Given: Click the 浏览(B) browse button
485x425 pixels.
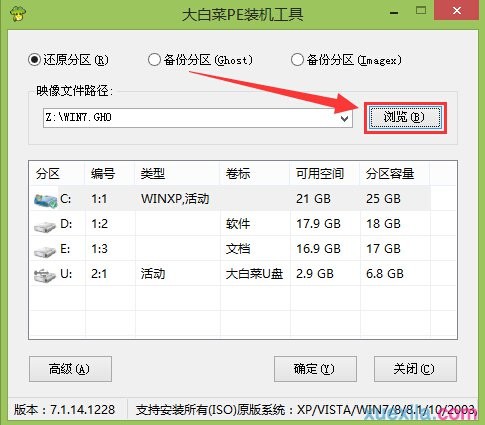Looking at the screenshot, I should pyautogui.click(x=405, y=117).
